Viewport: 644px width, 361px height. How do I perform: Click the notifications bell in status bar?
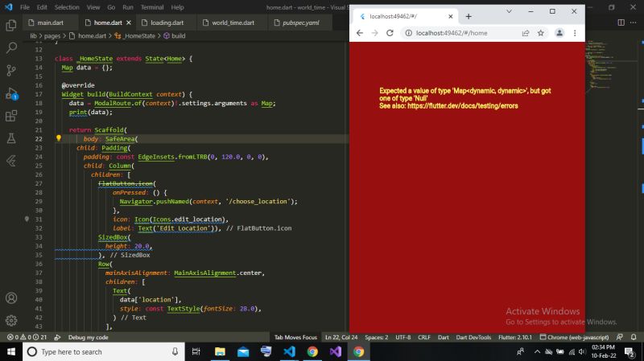coord(634,337)
